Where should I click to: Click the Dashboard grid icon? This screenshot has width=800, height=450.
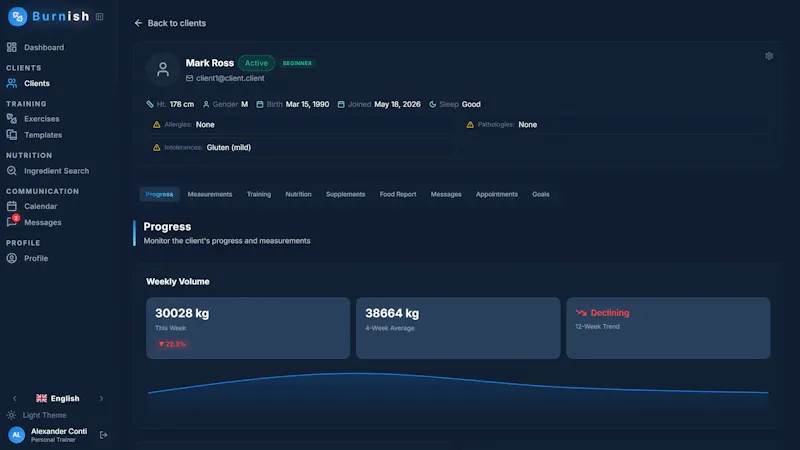pyautogui.click(x=12, y=47)
